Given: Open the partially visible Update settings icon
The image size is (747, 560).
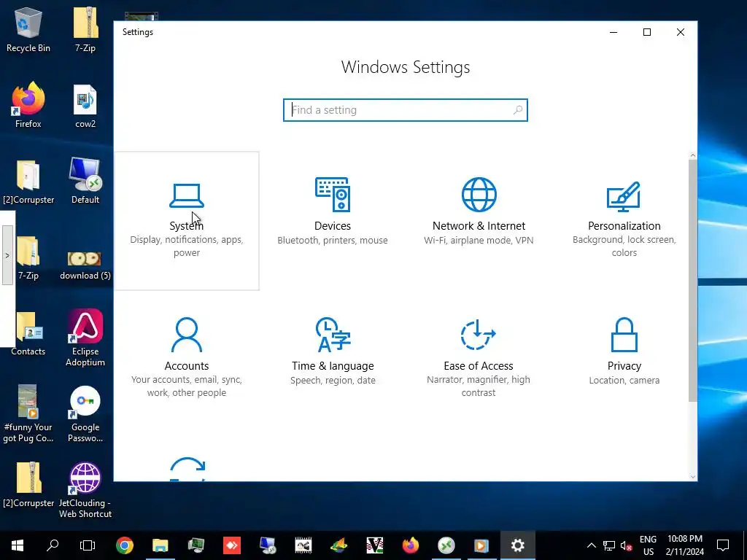Looking at the screenshot, I should 187,469.
